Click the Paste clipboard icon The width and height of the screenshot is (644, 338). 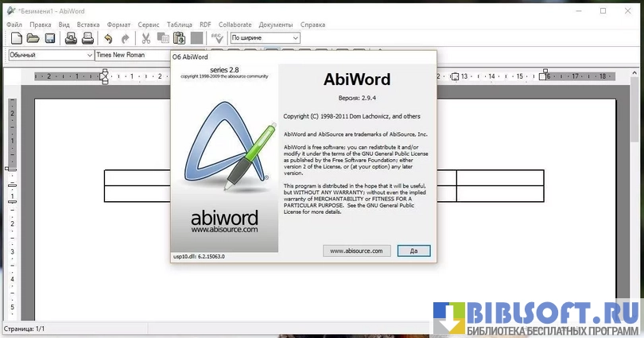point(180,38)
